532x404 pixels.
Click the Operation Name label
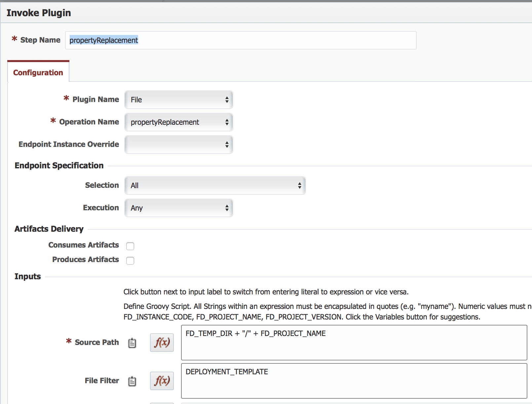[89, 122]
